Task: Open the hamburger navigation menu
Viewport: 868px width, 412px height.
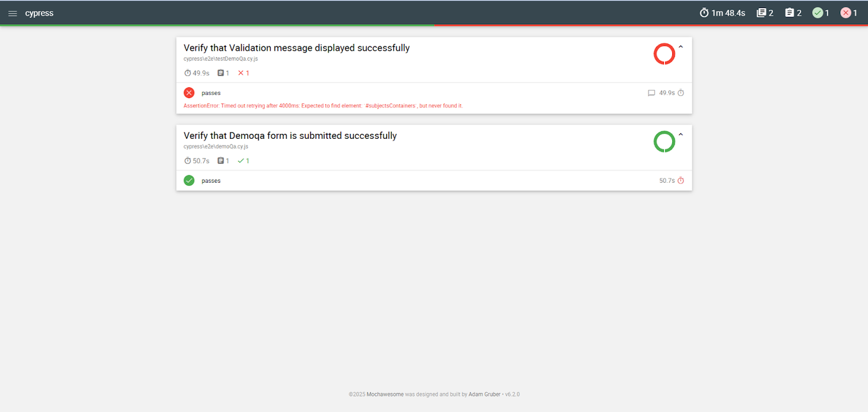Action: [12, 13]
